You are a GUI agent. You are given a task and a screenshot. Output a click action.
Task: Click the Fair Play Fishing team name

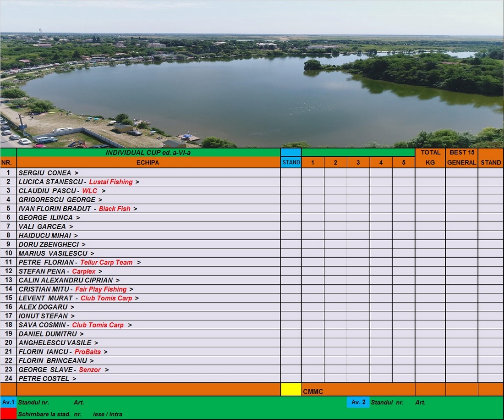pyautogui.click(x=101, y=289)
